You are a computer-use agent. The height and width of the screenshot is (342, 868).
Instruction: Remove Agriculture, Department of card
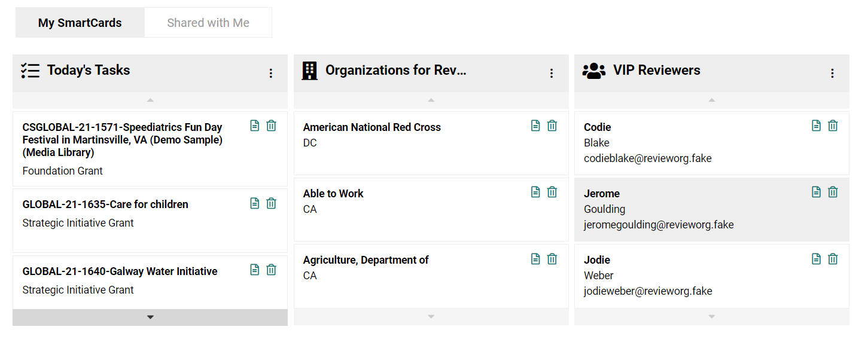click(552, 259)
